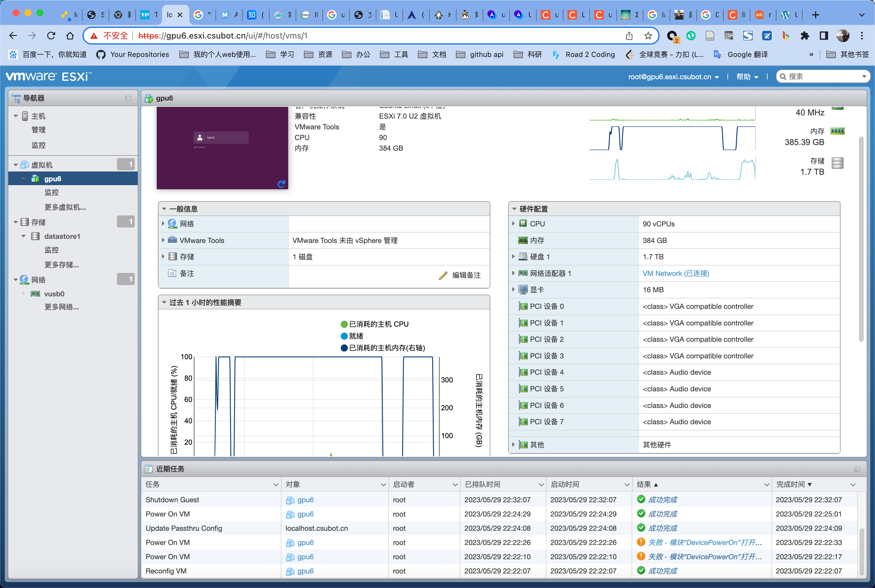The image size is (875, 588).
Task: Expand the 网络 row in 一般信息
Action: pyautogui.click(x=164, y=223)
